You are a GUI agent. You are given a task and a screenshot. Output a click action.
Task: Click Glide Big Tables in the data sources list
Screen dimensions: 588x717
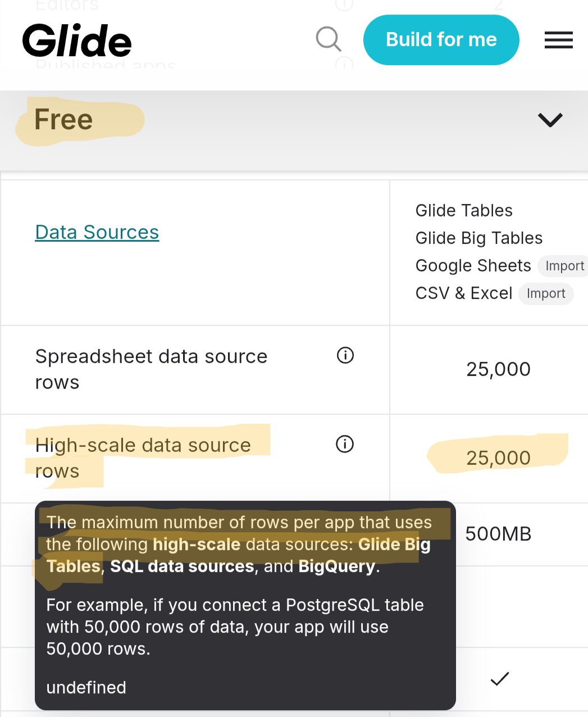pyautogui.click(x=478, y=238)
